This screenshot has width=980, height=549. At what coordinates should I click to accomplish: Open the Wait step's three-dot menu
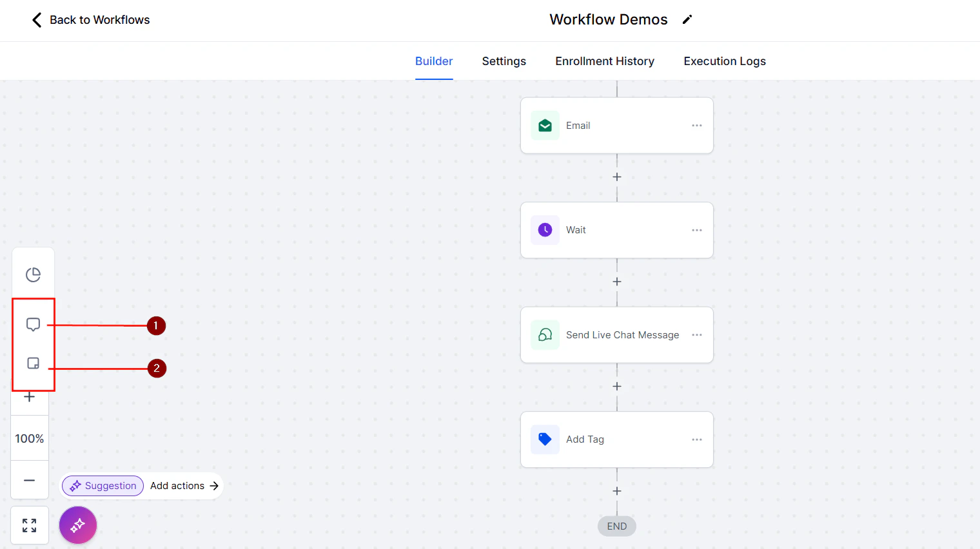pyautogui.click(x=696, y=230)
